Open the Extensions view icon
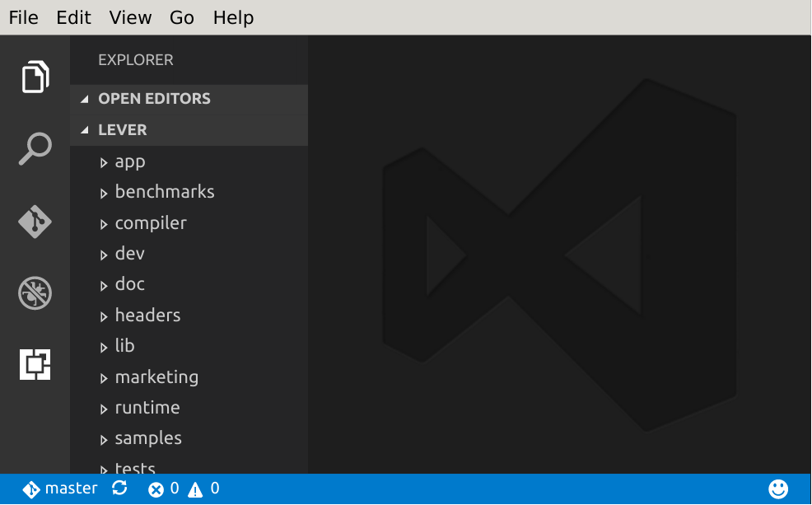The width and height of the screenshot is (812, 505). 35,364
